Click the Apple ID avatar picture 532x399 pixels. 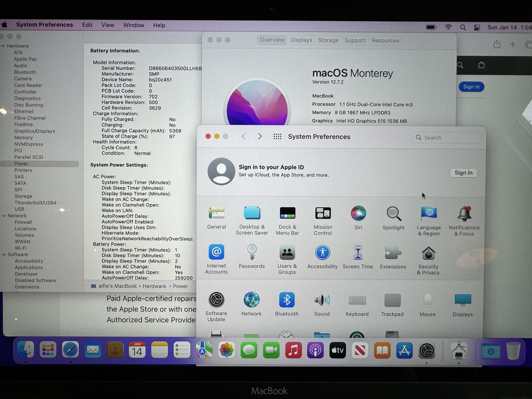coord(221,171)
